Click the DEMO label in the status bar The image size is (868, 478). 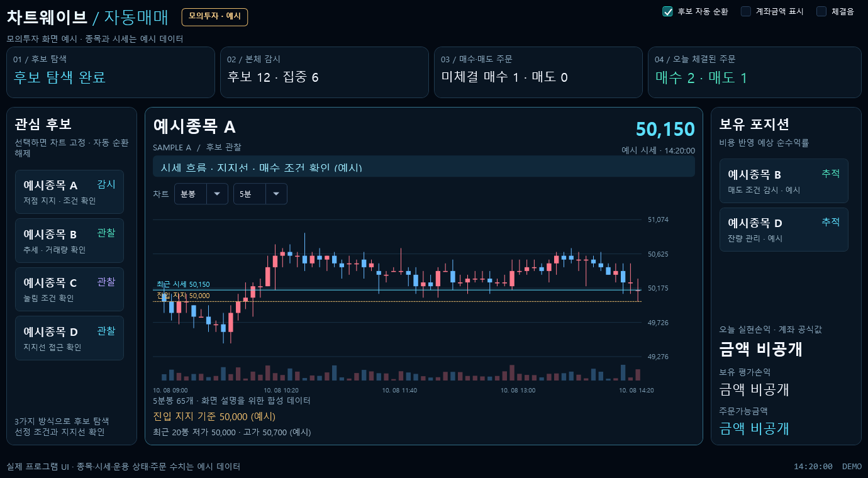tap(852, 467)
